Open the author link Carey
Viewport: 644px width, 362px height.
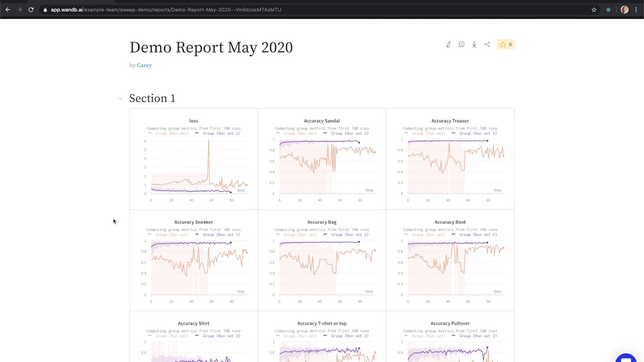tap(144, 65)
